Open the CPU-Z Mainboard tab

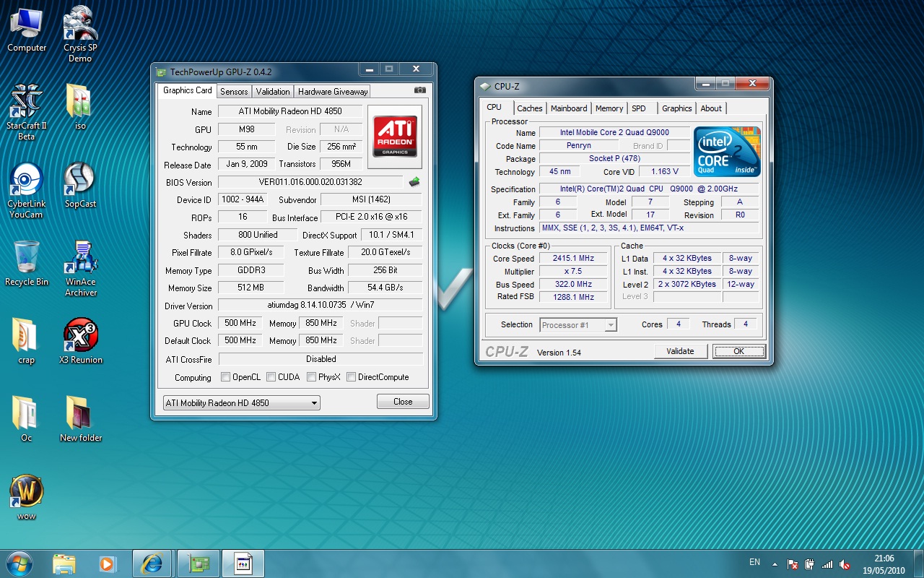click(x=569, y=108)
